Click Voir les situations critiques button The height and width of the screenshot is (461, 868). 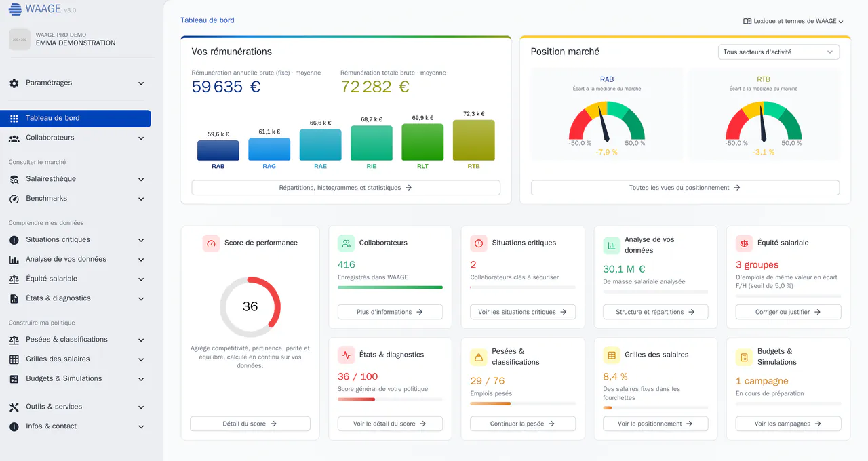click(x=523, y=312)
